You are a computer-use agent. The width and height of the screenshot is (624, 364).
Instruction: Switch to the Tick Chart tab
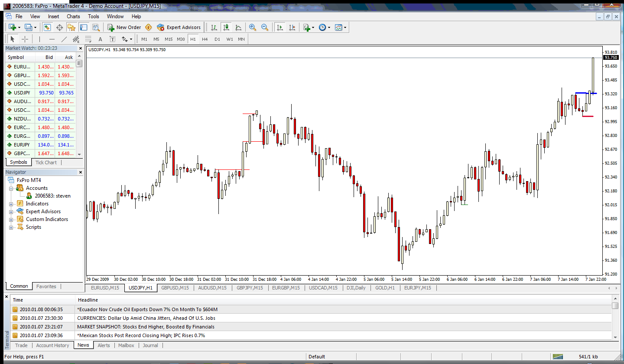[x=46, y=162]
